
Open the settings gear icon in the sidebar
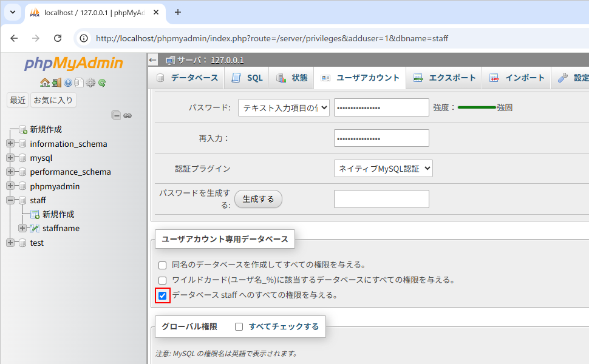pos(90,83)
